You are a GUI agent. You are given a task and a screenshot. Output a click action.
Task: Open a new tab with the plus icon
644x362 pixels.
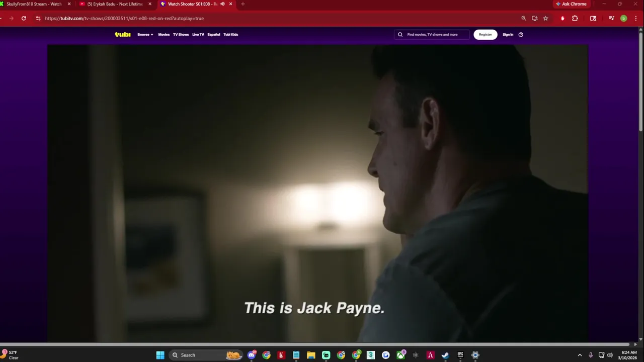pos(243,4)
